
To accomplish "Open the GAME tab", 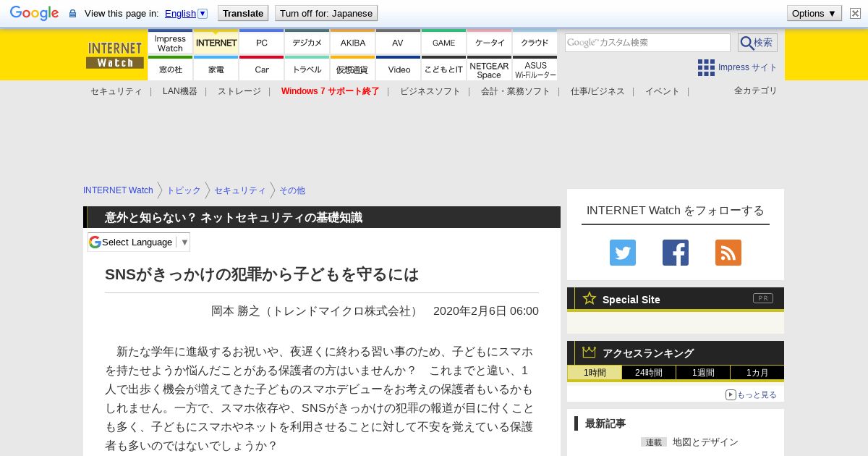I will 443,43.
